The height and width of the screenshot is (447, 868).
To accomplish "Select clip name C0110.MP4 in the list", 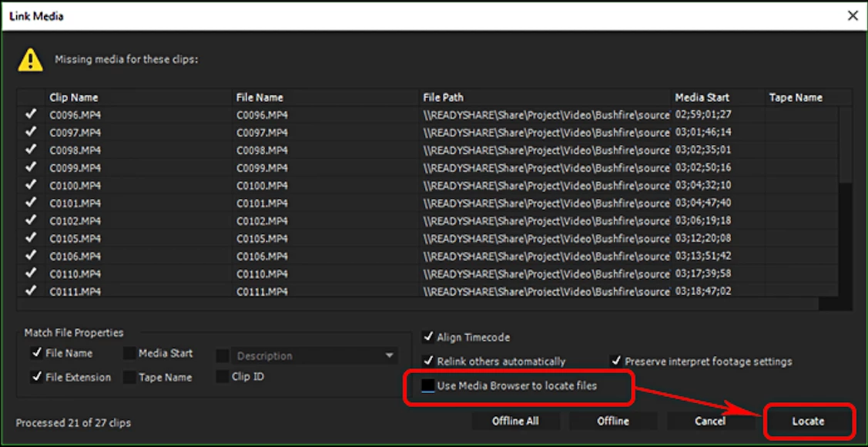I will tap(75, 274).
